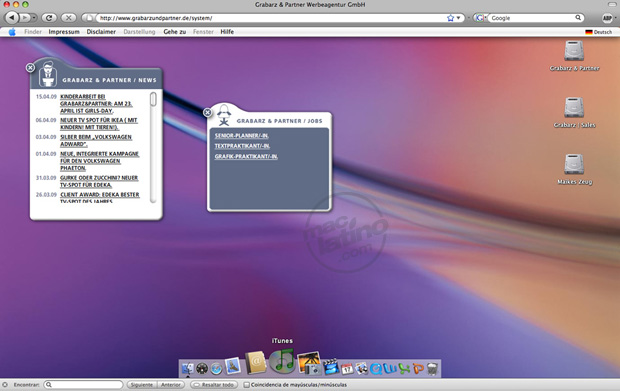This screenshot has height=391, width=620.
Task: Click the blue Apple logo in the page menu bar
Action: tap(12, 32)
